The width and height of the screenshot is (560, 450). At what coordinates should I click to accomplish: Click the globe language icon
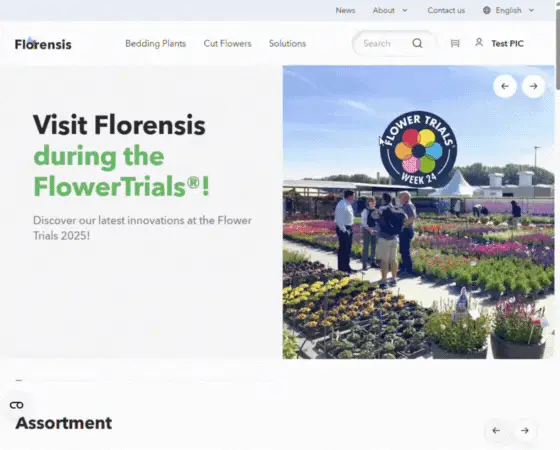486,10
